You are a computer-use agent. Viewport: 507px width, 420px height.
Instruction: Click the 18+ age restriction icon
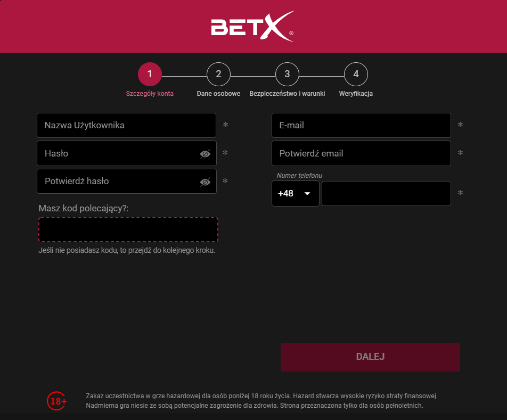tap(57, 401)
